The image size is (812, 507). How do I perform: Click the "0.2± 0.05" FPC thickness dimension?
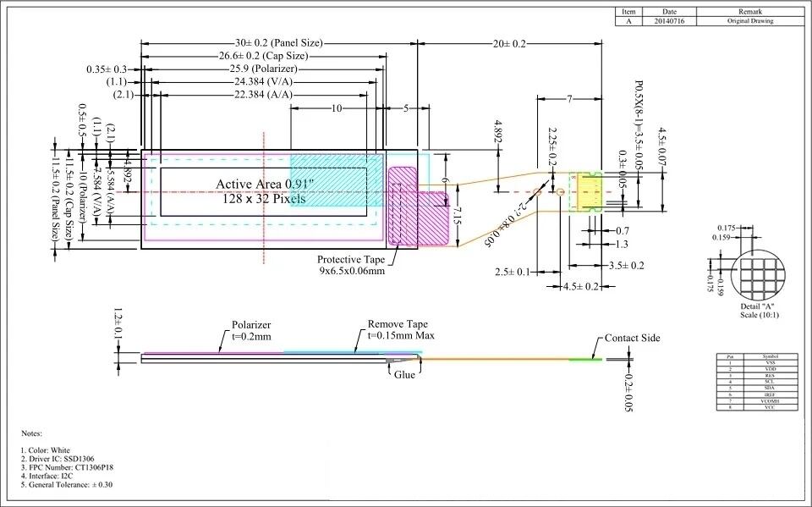(x=628, y=393)
